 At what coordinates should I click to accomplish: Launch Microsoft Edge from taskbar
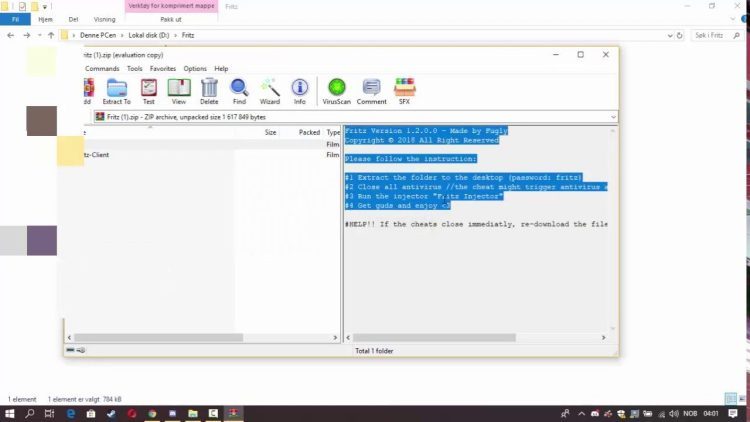pyautogui.click(x=71, y=413)
